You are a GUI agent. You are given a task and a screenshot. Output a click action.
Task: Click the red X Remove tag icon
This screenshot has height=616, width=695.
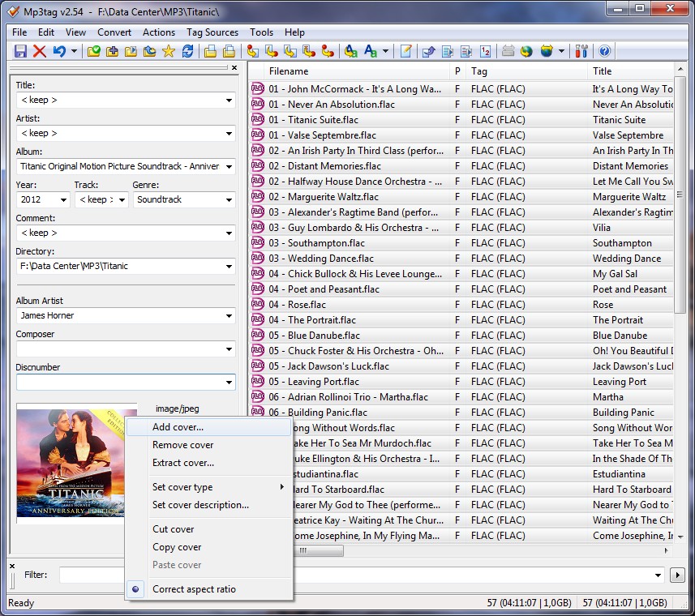(x=40, y=51)
